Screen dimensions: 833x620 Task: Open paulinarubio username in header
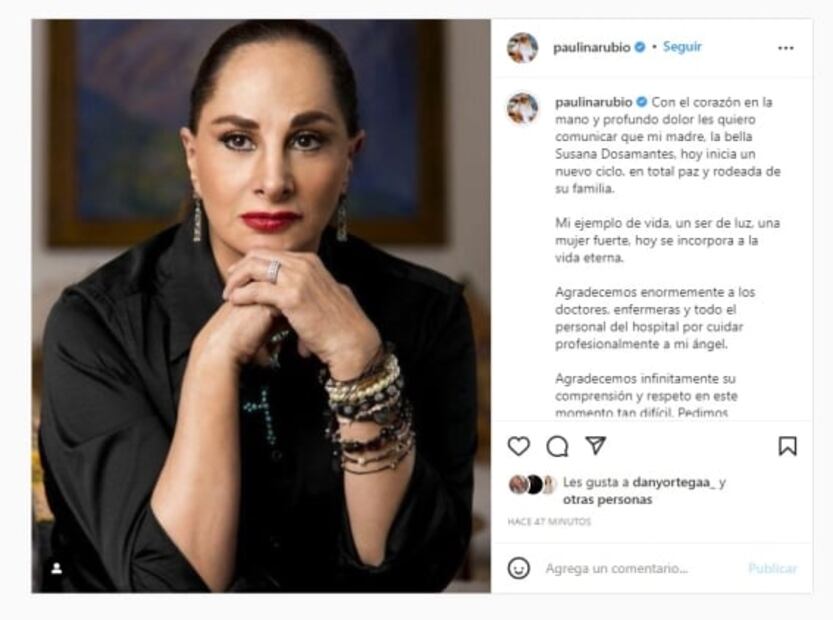(592, 47)
